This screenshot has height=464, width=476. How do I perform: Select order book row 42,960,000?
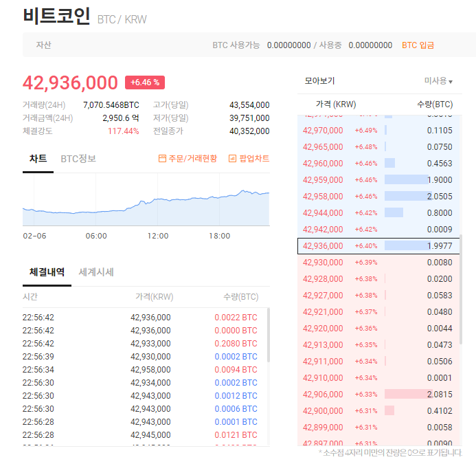click(378, 163)
